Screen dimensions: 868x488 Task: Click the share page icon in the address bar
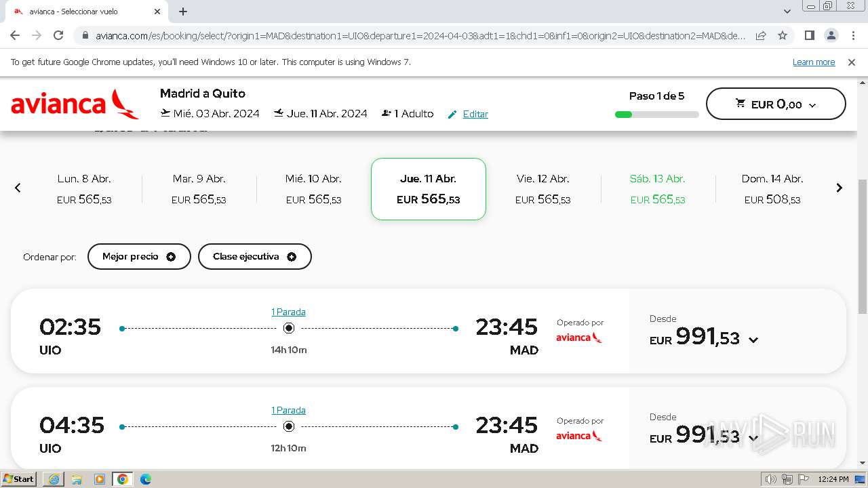point(761,35)
